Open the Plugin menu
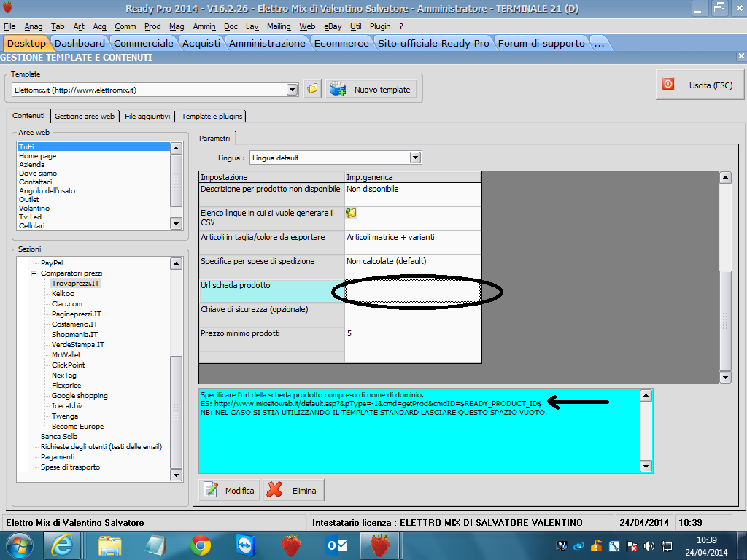Viewport: 747px width, 560px height. 379,27
